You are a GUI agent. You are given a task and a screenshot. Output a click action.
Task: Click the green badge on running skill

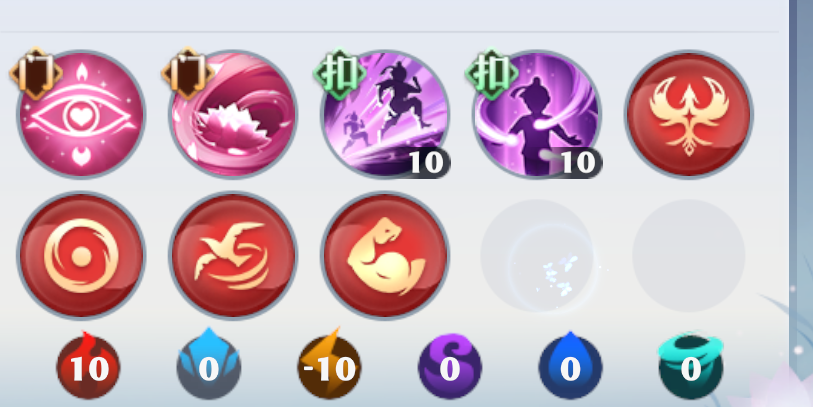(x=339, y=73)
